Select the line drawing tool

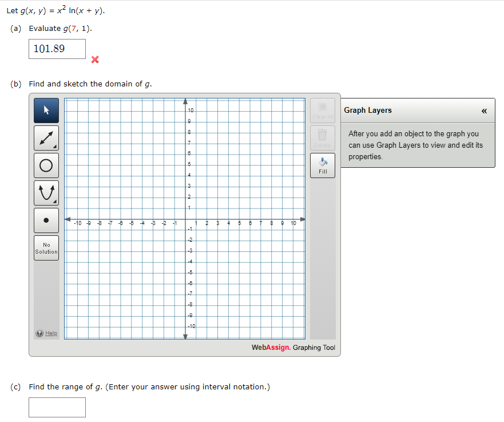[x=46, y=137]
